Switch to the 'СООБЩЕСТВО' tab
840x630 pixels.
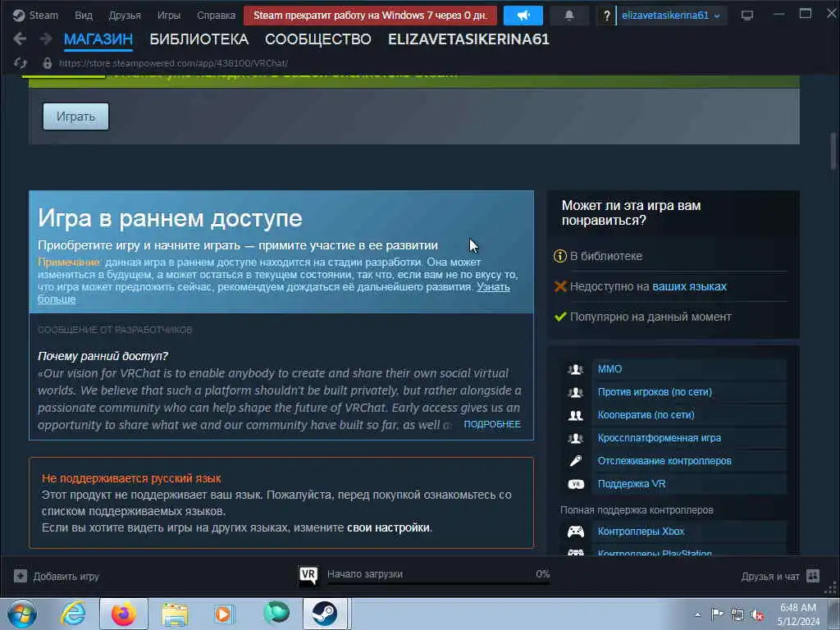tap(317, 39)
